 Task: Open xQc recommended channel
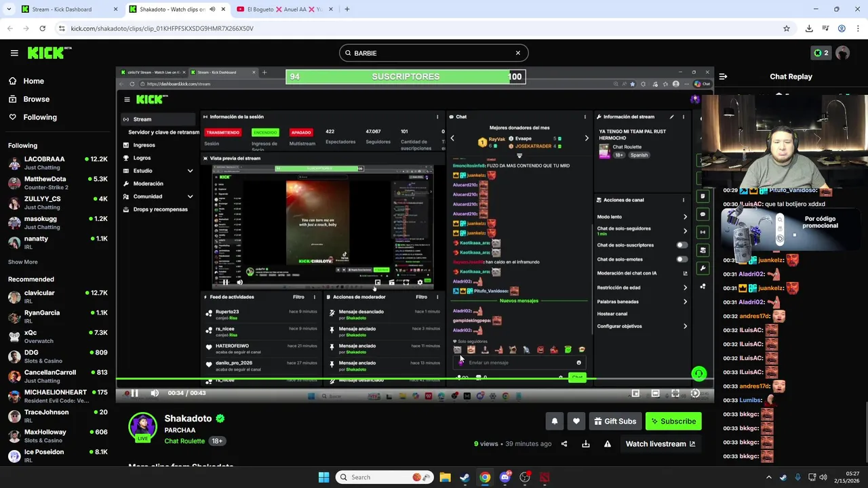point(57,336)
